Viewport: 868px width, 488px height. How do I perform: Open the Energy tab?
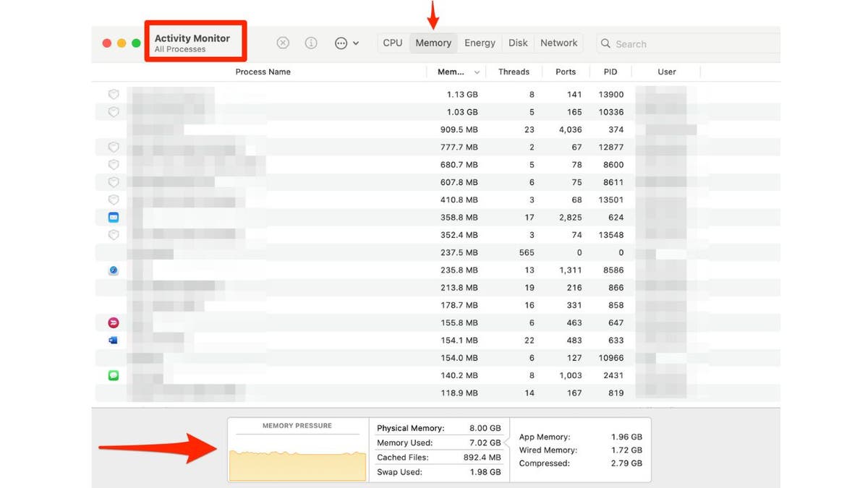click(480, 43)
